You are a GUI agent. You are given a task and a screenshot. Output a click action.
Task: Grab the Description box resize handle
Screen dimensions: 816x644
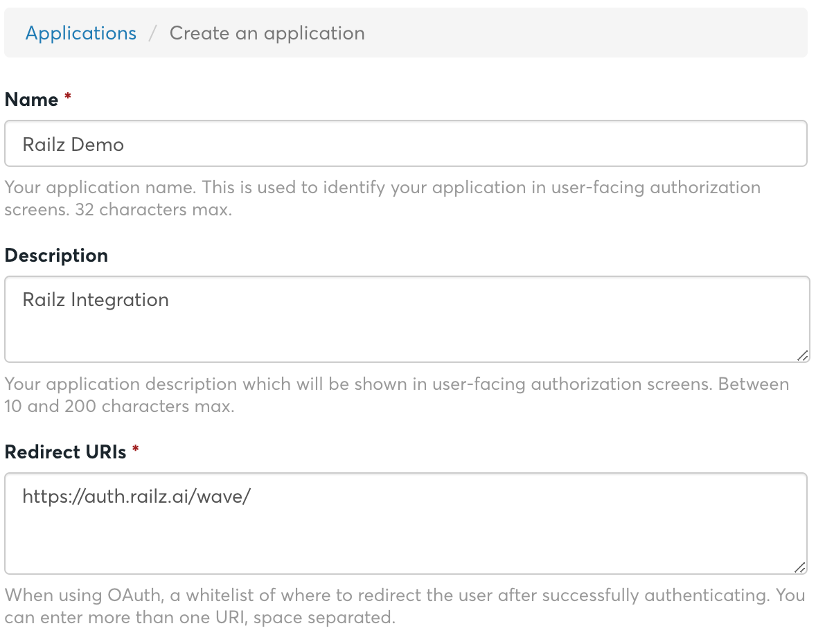pos(801,355)
